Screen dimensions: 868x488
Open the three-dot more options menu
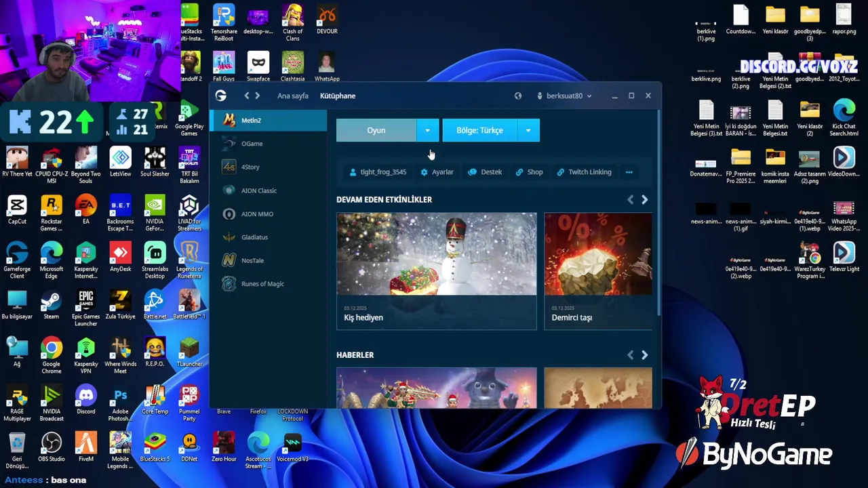point(629,172)
